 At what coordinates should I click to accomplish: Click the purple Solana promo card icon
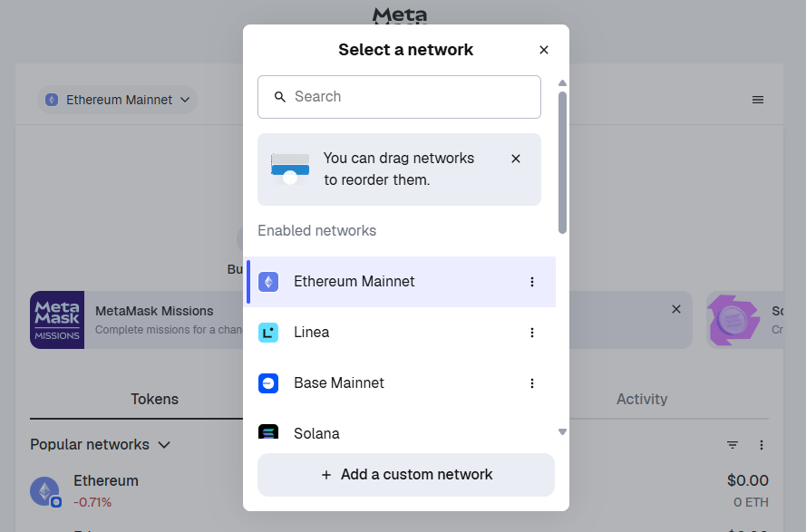[734, 320]
